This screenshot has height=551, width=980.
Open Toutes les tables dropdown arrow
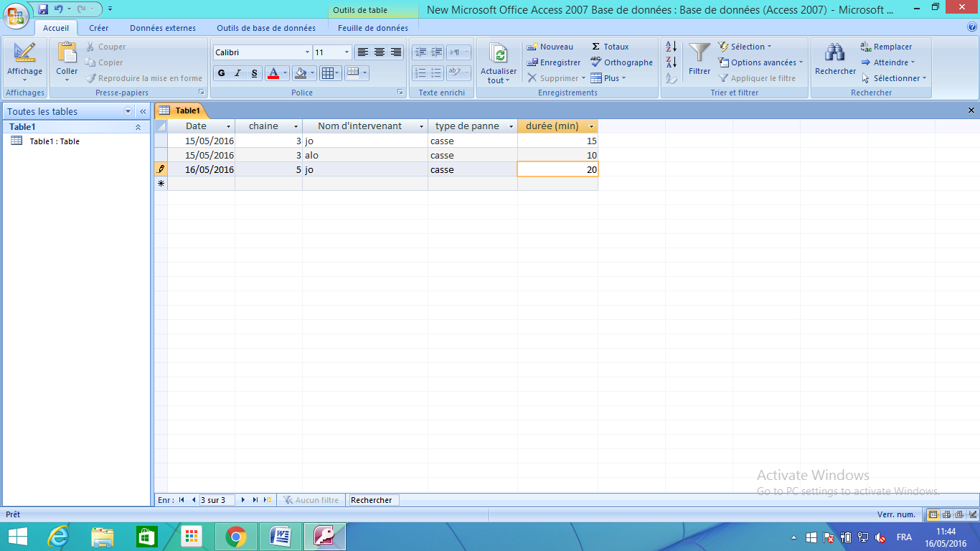pyautogui.click(x=128, y=111)
